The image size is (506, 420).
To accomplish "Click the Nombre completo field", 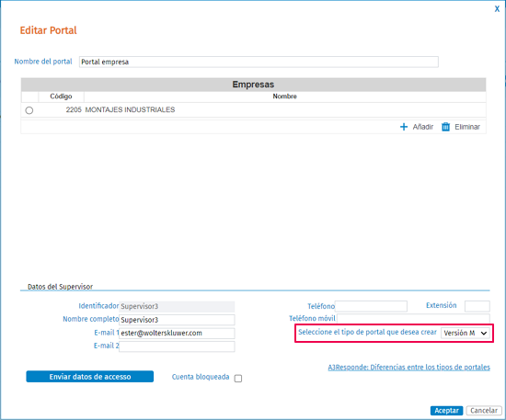I will point(177,320).
